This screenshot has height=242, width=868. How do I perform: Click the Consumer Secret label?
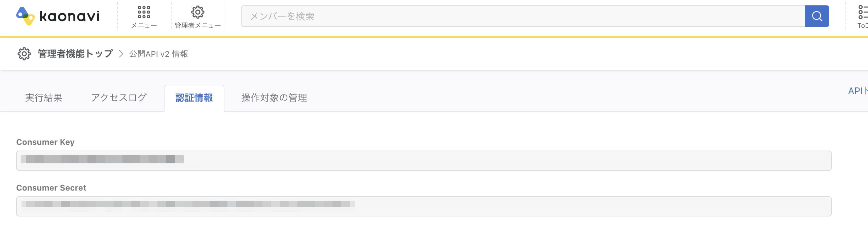[x=51, y=188]
